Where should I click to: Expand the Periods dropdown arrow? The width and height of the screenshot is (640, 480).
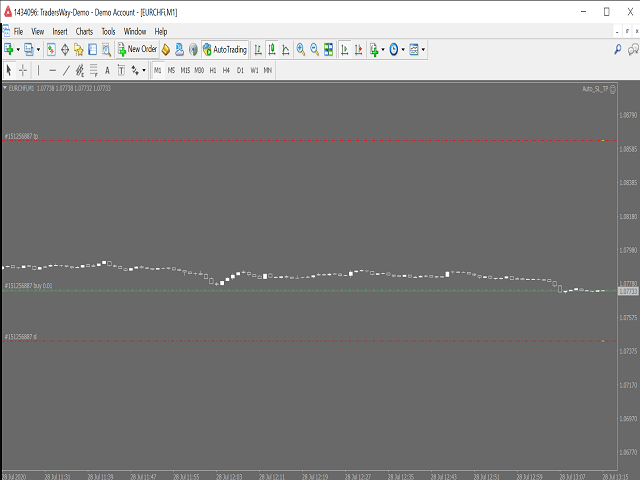(x=403, y=50)
